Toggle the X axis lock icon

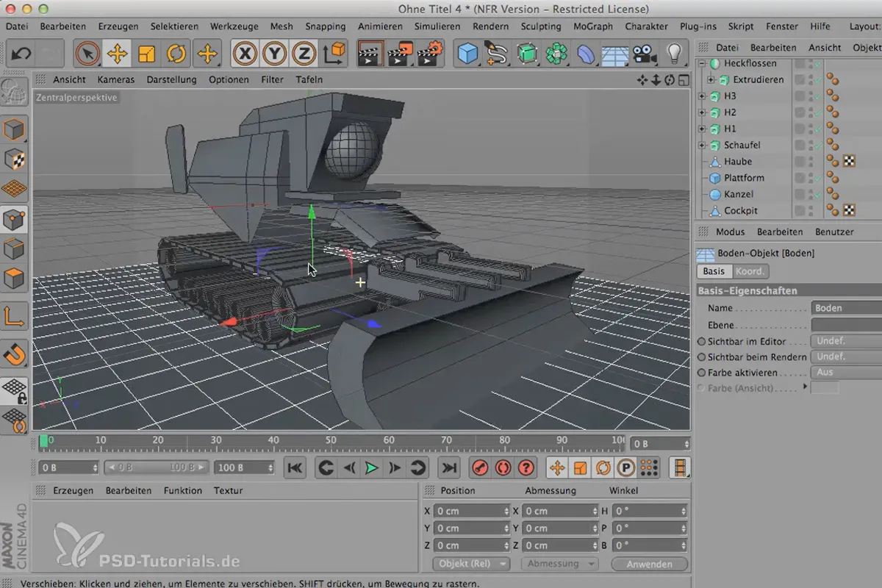245,54
